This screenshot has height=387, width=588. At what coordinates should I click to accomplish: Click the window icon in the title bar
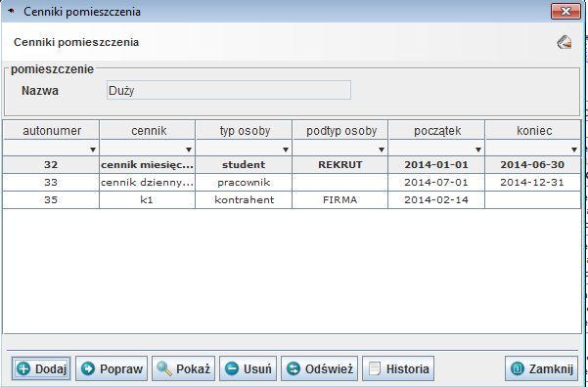tap(11, 12)
